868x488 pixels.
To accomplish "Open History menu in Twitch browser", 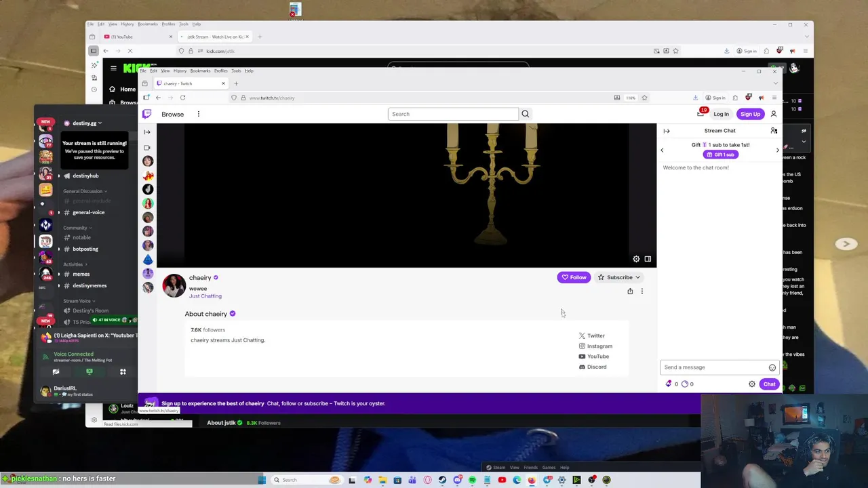I will pyautogui.click(x=180, y=70).
